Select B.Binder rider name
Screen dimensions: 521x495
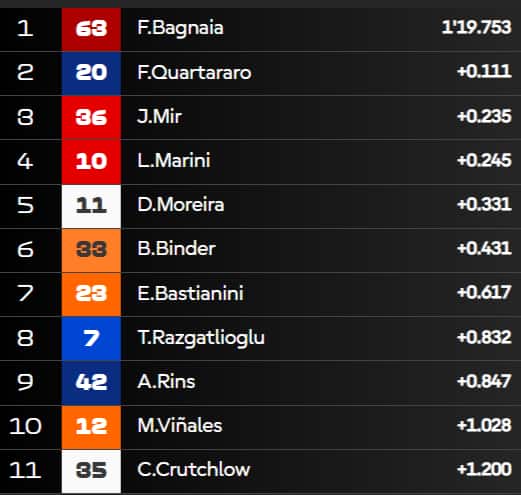[x=176, y=249]
